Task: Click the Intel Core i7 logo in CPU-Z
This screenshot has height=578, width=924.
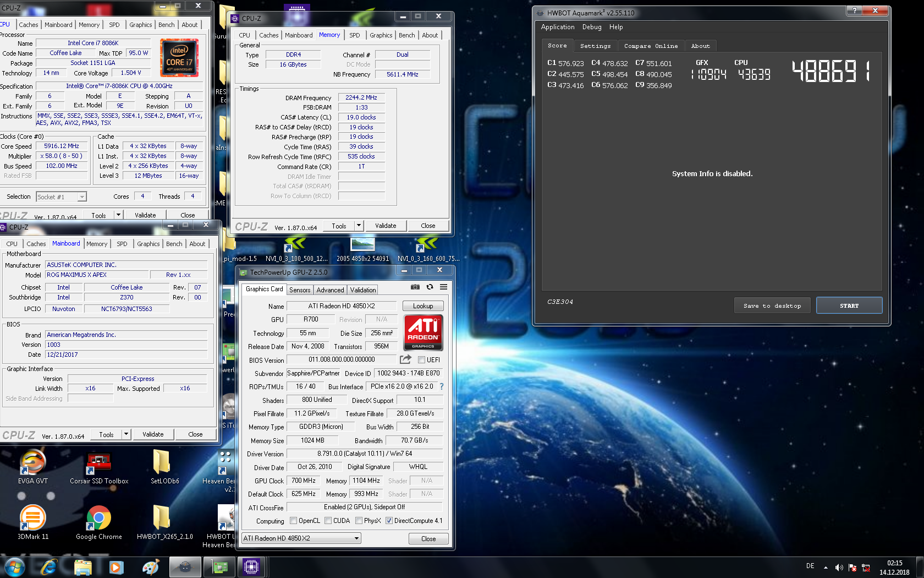Action: (179, 58)
